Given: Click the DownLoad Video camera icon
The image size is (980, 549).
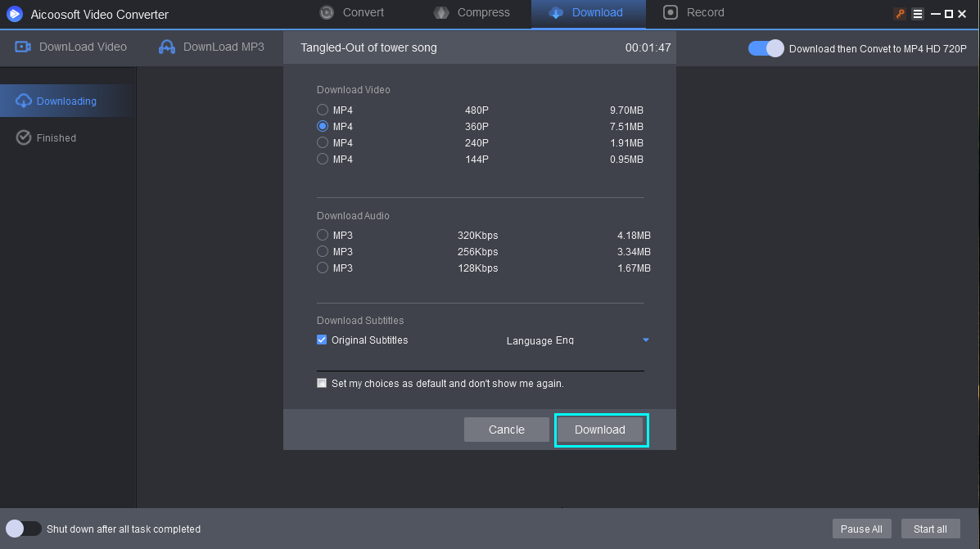Looking at the screenshot, I should point(23,47).
